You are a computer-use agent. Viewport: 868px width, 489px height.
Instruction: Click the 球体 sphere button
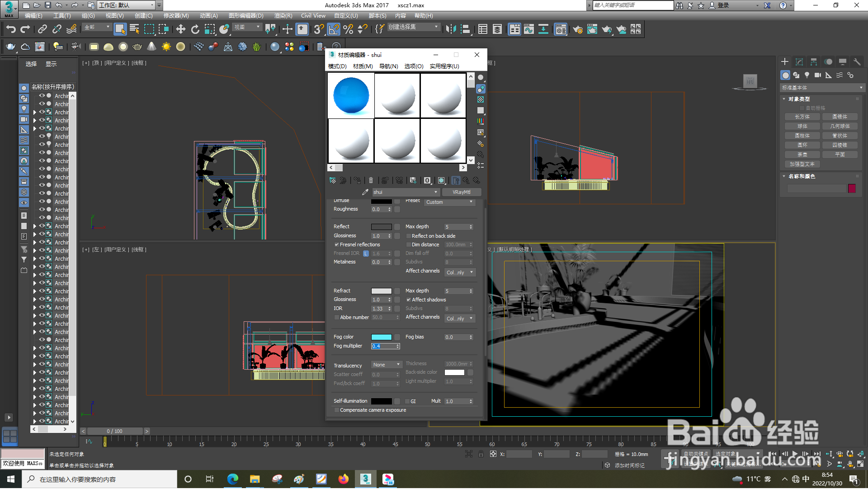[x=802, y=126]
